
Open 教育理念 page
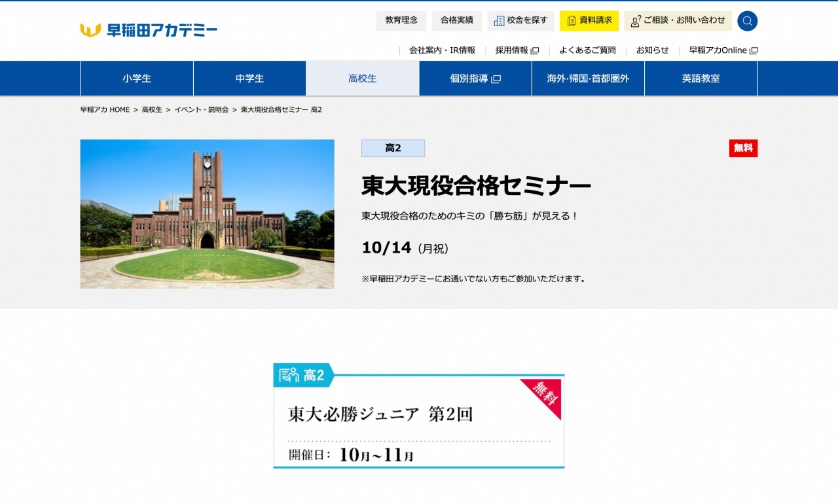tap(401, 21)
